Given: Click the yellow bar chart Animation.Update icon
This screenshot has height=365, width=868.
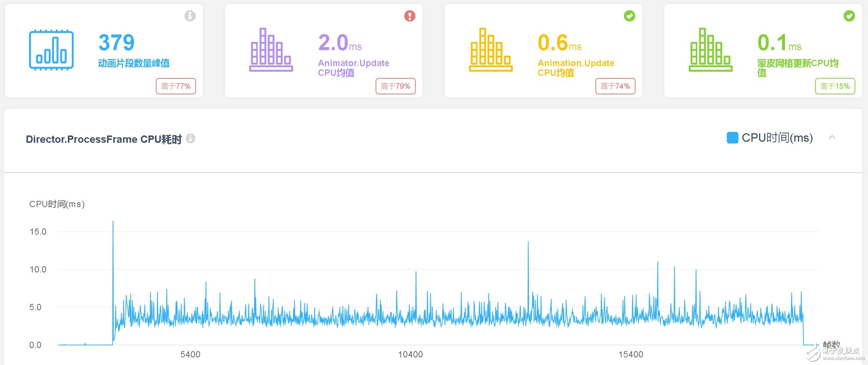Looking at the screenshot, I should click(490, 50).
